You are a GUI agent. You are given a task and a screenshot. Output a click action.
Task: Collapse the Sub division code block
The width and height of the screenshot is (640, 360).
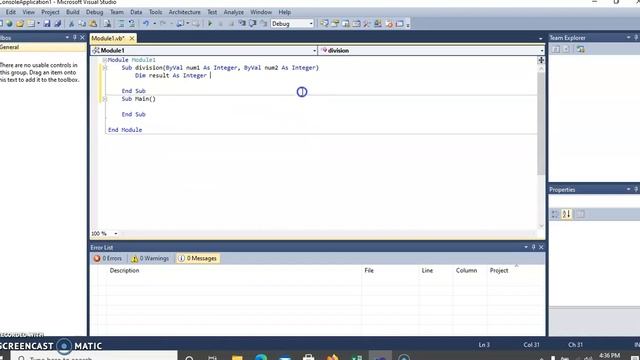pos(105,68)
